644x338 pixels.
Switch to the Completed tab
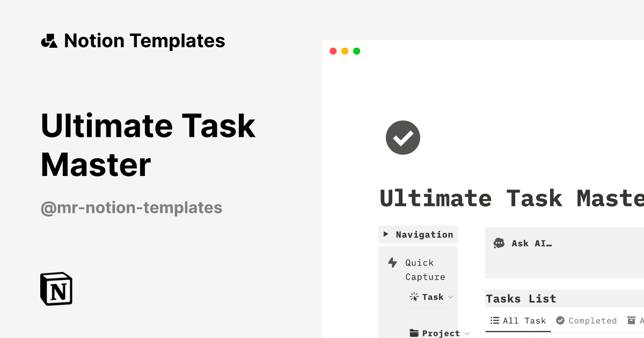point(586,320)
